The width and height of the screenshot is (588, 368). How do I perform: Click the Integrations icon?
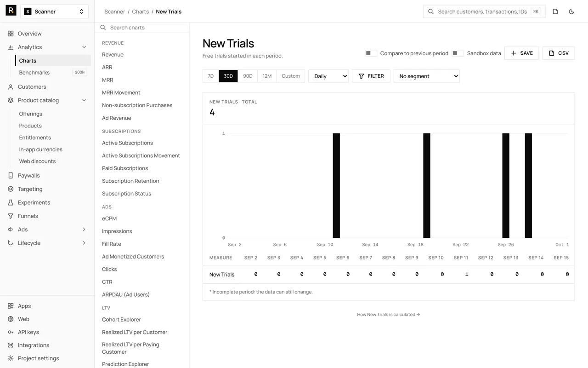pyautogui.click(x=11, y=345)
